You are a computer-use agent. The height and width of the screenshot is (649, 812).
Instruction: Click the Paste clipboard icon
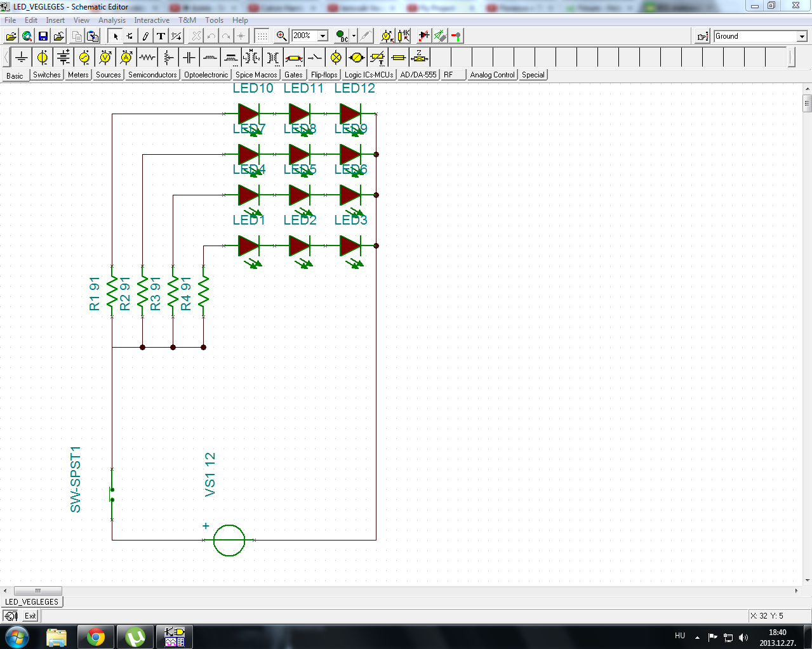pyautogui.click(x=93, y=36)
